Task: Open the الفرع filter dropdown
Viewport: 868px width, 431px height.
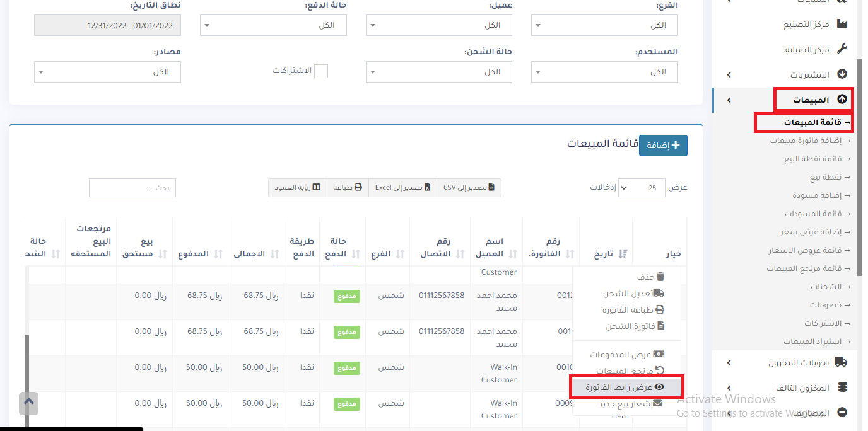Action: [x=604, y=25]
